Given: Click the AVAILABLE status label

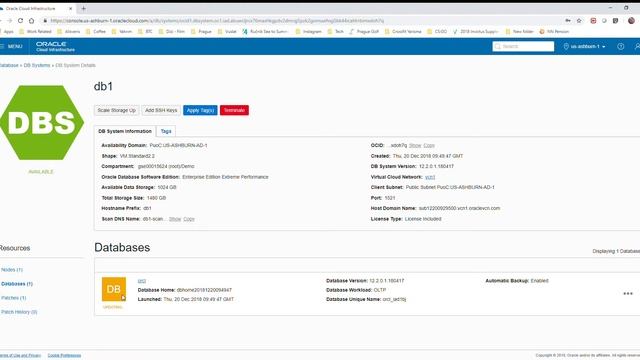Looking at the screenshot, I should (x=41, y=172).
